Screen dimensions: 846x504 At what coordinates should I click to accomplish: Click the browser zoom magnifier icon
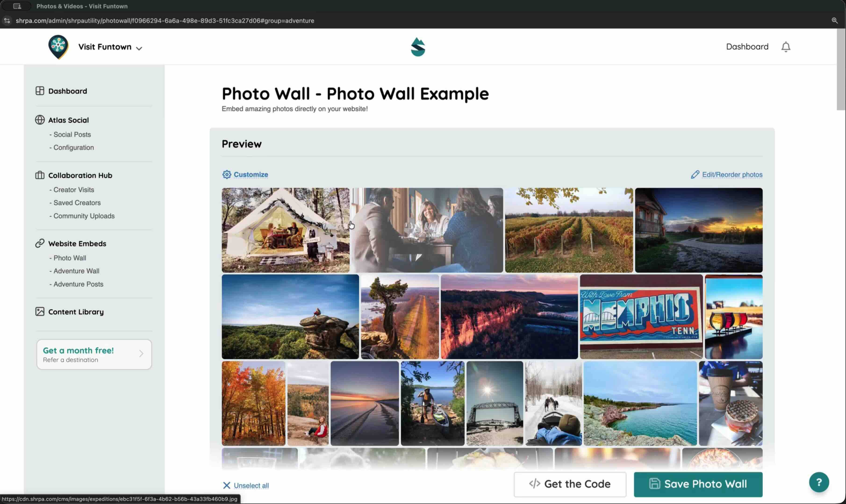pyautogui.click(x=835, y=20)
